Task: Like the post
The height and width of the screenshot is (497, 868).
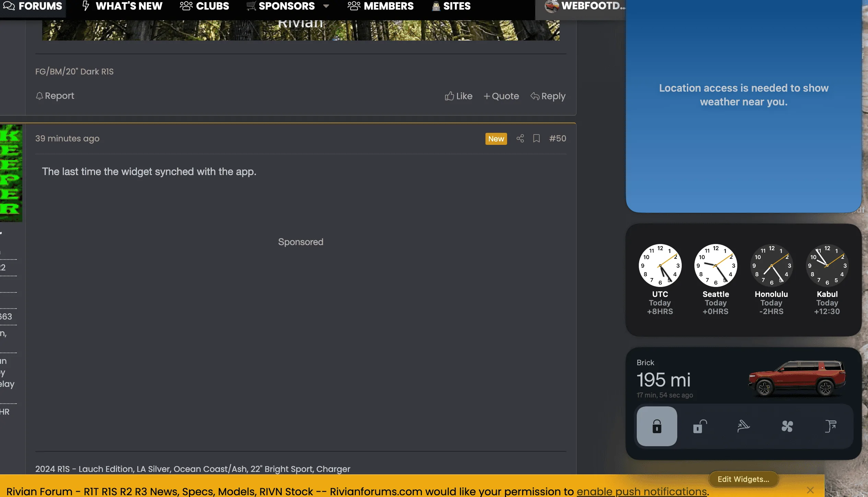Action: click(x=458, y=96)
